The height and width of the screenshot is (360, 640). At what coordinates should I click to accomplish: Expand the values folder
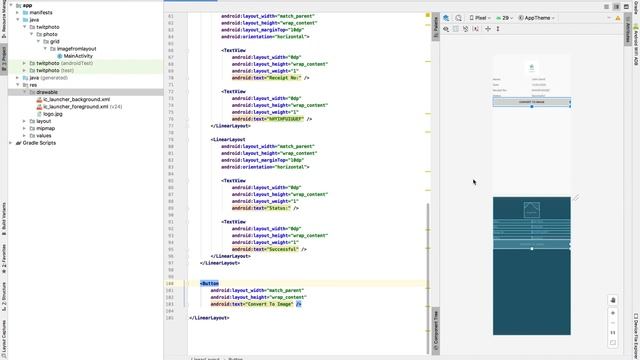[25, 136]
